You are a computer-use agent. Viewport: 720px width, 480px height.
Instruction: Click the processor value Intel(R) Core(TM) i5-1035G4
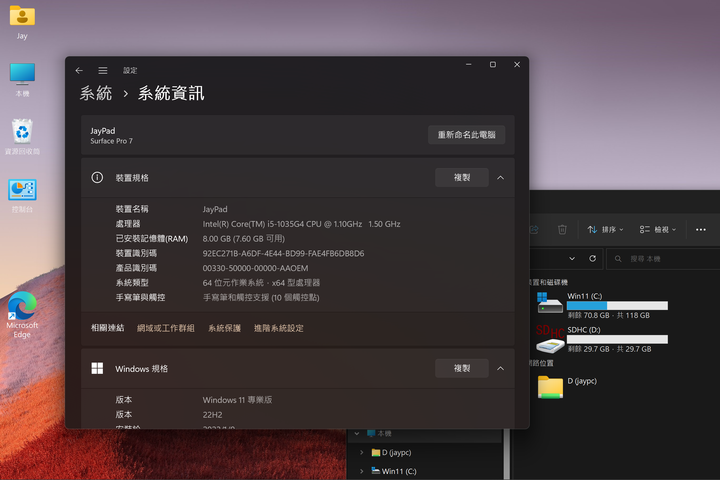click(302, 224)
